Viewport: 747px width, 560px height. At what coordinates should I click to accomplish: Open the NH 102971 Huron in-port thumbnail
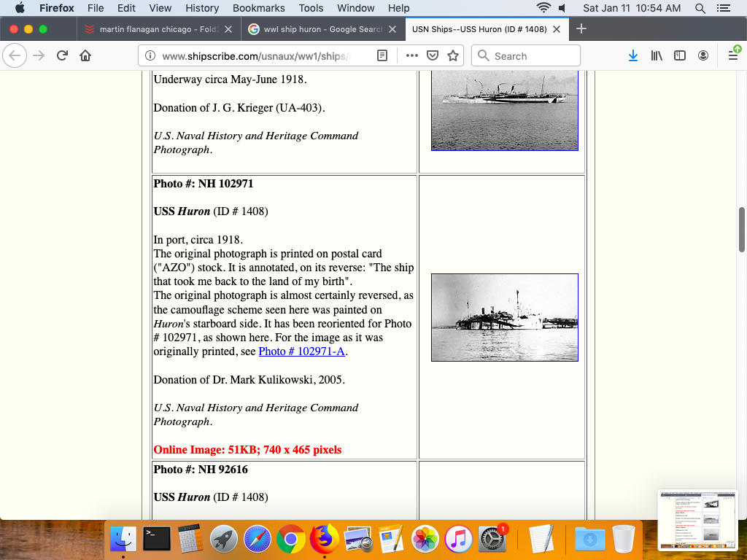[504, 317]
